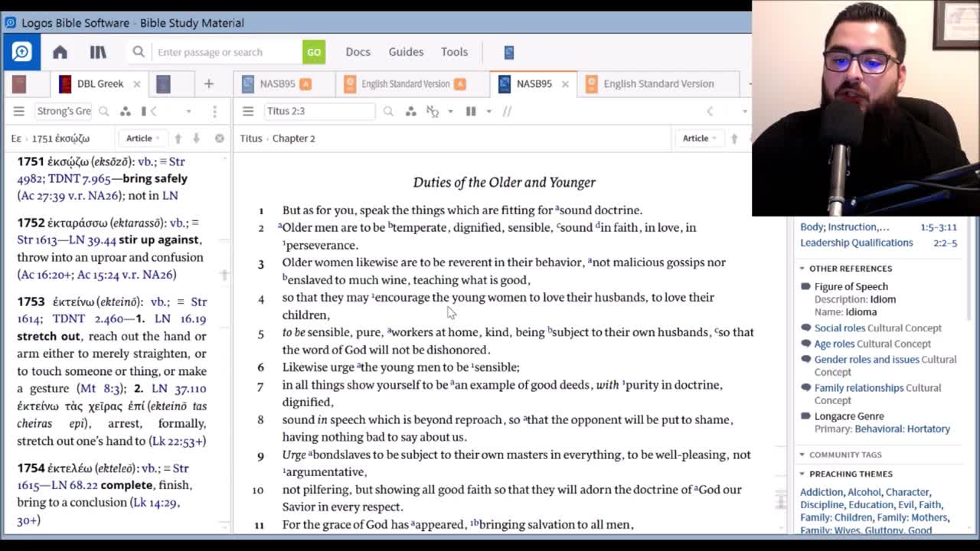Switch to the rightmost English Standard Version tab

[x=658, y=83]
